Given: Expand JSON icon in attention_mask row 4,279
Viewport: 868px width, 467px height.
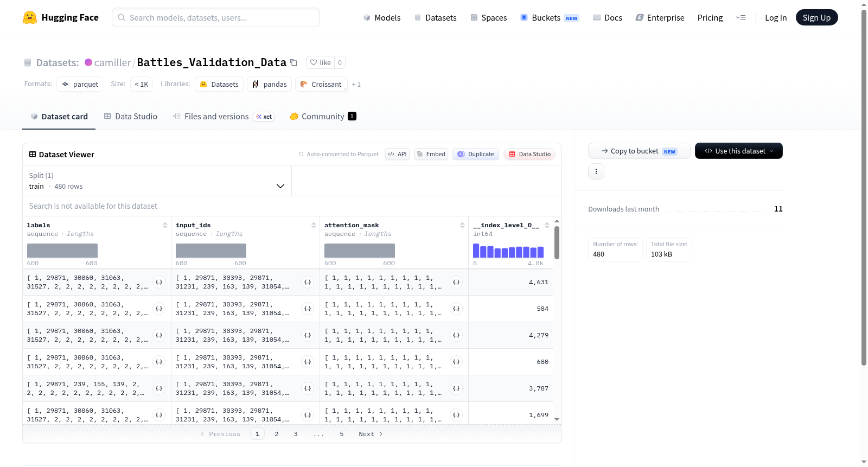Looking at the screenshot, I should (x=456, y=335).
